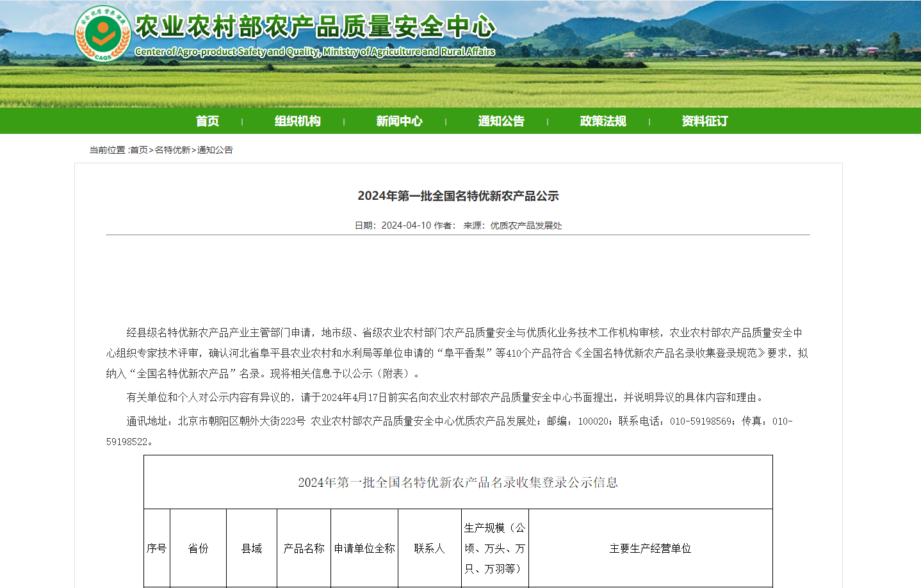Select the 申请单位全称 column header

click(x=364, y=548)
